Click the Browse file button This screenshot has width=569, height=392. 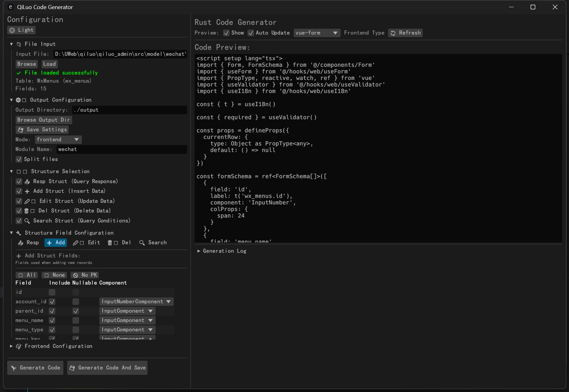click(27, 64)
